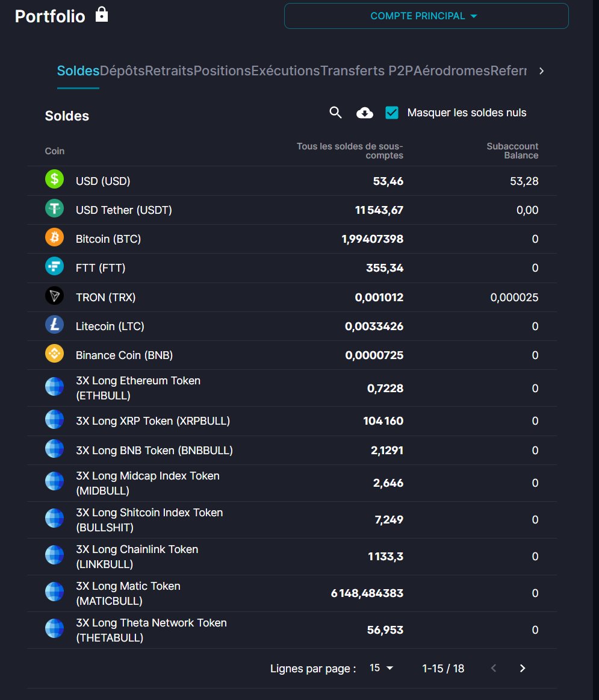Switch to the Aérodromes tab
The height and width of the screenshot is (700, 599).
[x=452, y=71]
